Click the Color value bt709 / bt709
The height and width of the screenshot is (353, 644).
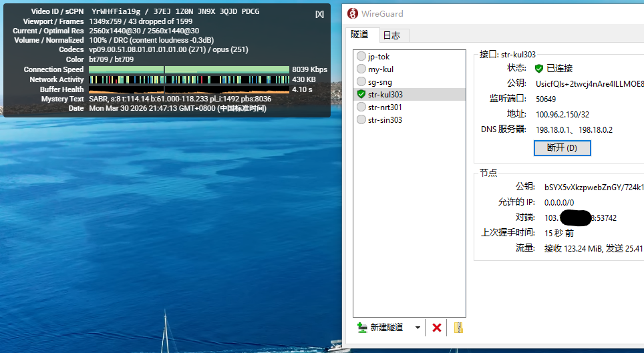[x=112, y=59]
